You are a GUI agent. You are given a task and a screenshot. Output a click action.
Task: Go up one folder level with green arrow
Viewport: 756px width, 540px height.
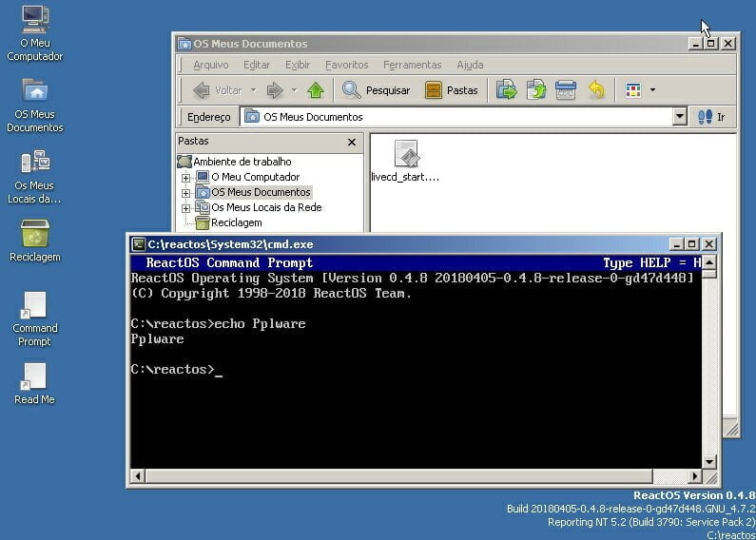316,90
